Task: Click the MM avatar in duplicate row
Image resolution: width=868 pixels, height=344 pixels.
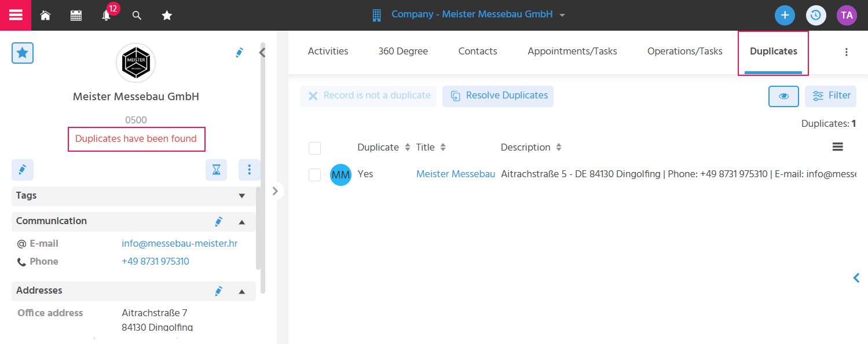Action: click(340, 175)
